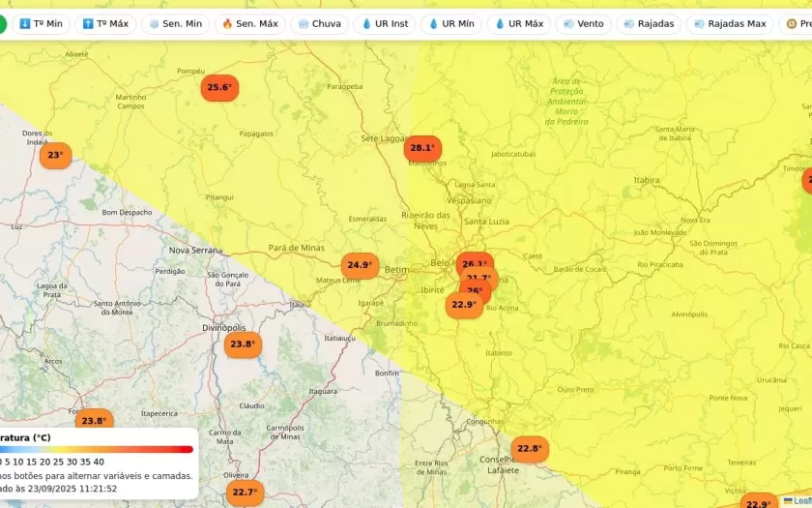
Task: Switch to the Tº Máx variable
Action: [105, 23]
